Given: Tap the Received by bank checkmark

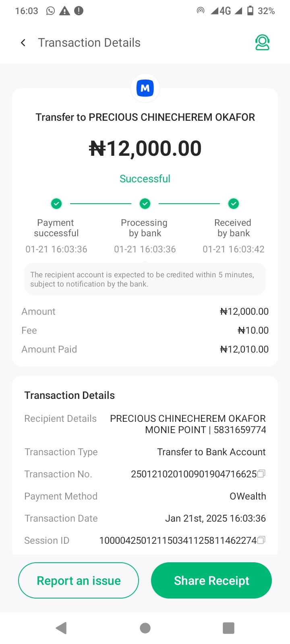Looking at the screenshot, I should tap(234, 204).
